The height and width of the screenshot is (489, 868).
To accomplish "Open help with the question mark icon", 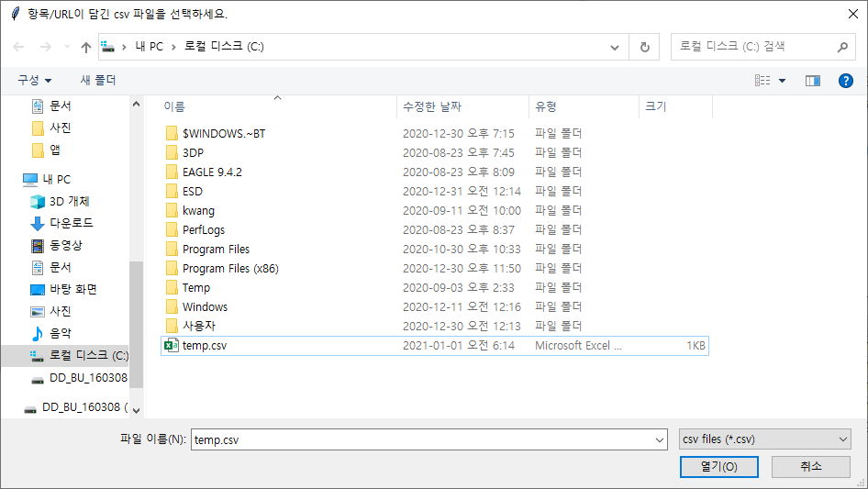I will click(x=845, y=81).
